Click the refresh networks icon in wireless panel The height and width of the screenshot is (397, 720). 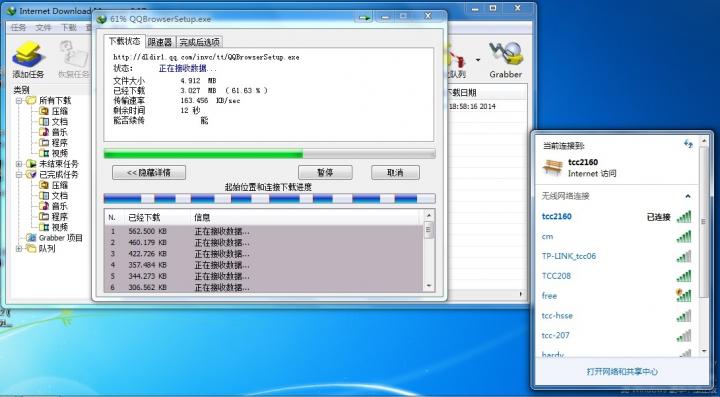(x=688, y=144)
